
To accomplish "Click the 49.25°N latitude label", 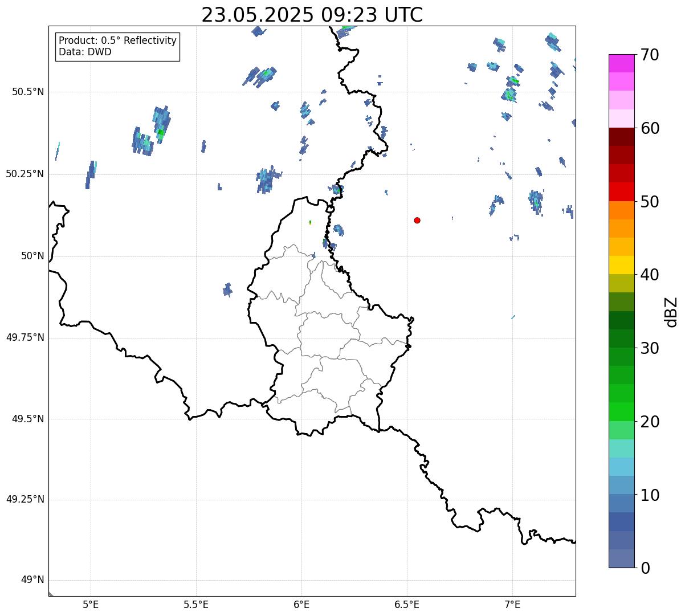I will coord(25,500).
